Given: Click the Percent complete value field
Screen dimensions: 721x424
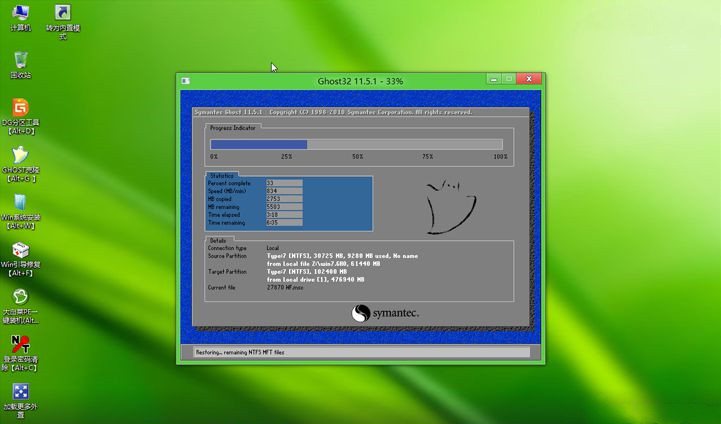Looking at the screenshot, I should pyautogui.click(x=284, y=183).
